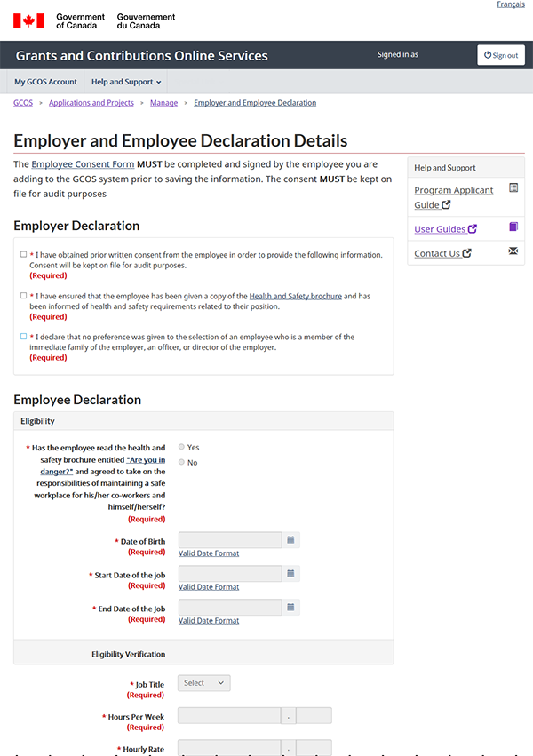Open the Job Title select dropdown
Viewport: 533px width, 756px height.
(203, 683)
